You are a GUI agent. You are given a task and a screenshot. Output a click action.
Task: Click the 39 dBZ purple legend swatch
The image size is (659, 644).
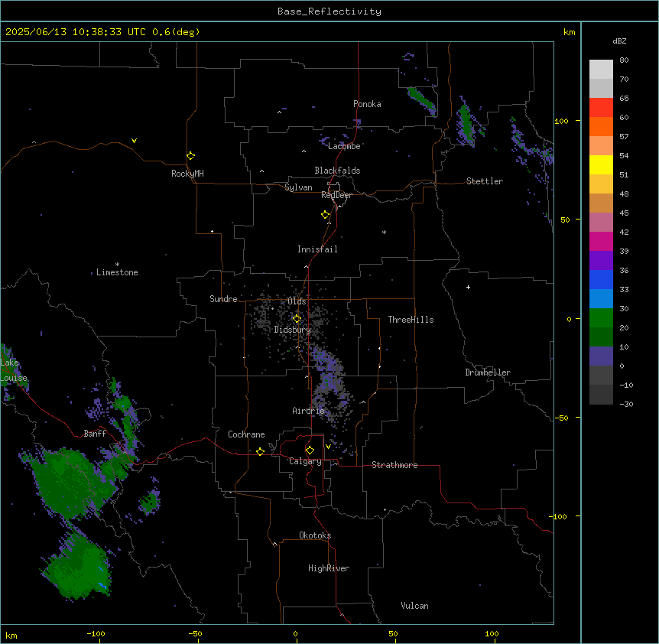point(601,261)
